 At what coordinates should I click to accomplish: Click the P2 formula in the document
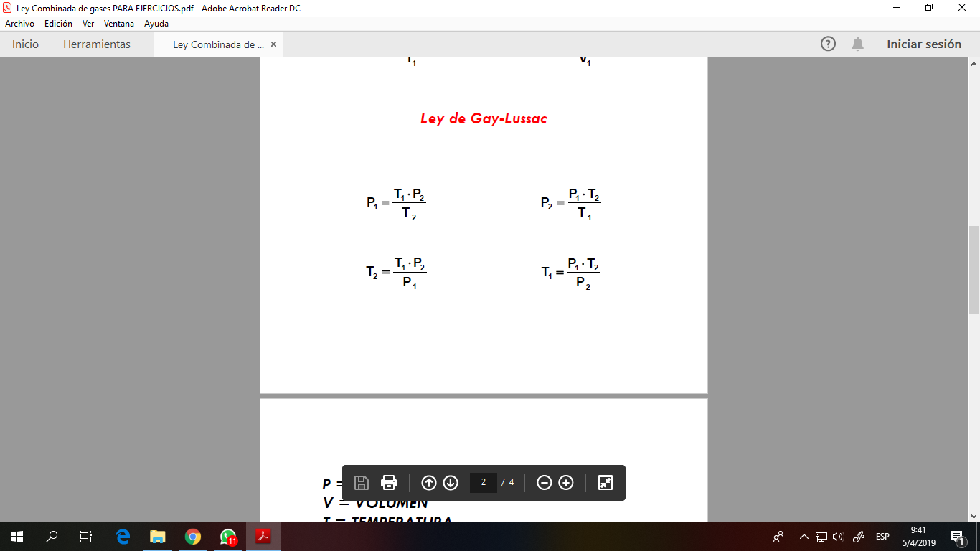point(570,203)
